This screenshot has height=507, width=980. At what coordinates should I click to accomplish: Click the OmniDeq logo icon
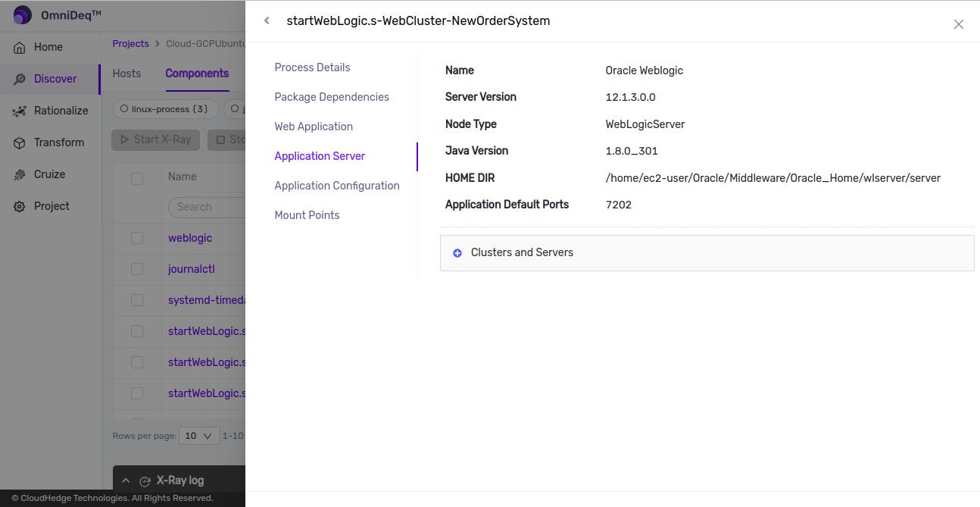tap(23, 15)
